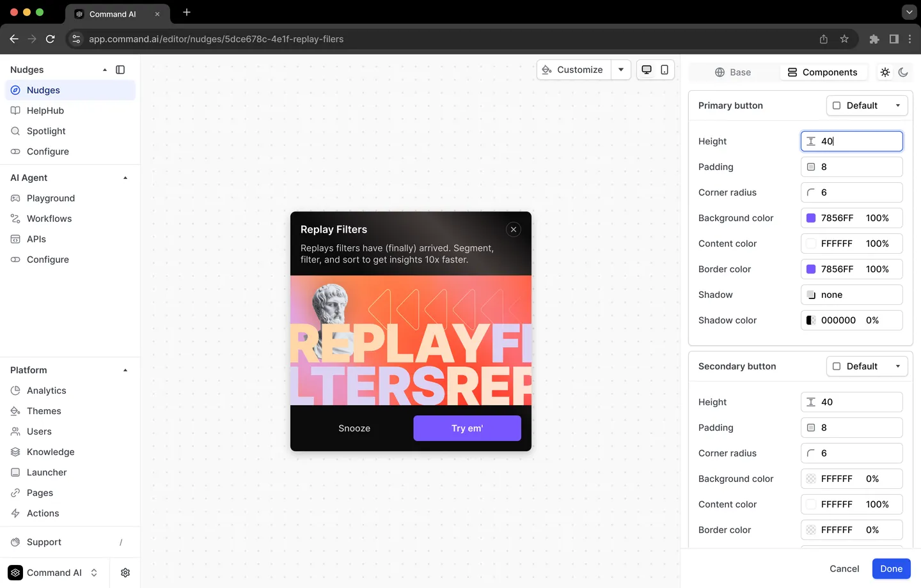Select dark mode moon icon
The image size is (921, 588).
coord(903,72)
